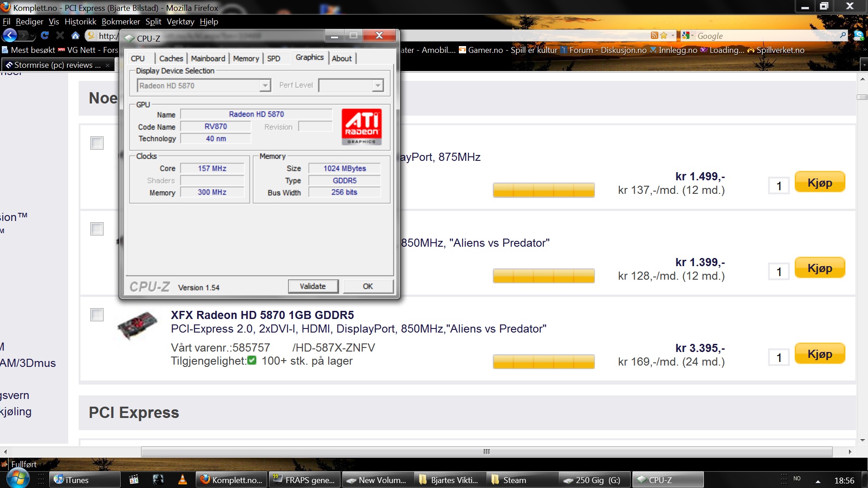Show hidden tray icons arrow

[818, 481]
